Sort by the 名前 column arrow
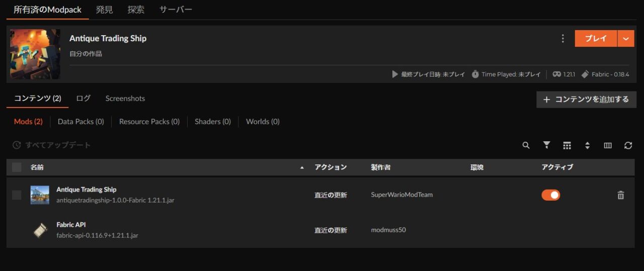 coord(302,167)
